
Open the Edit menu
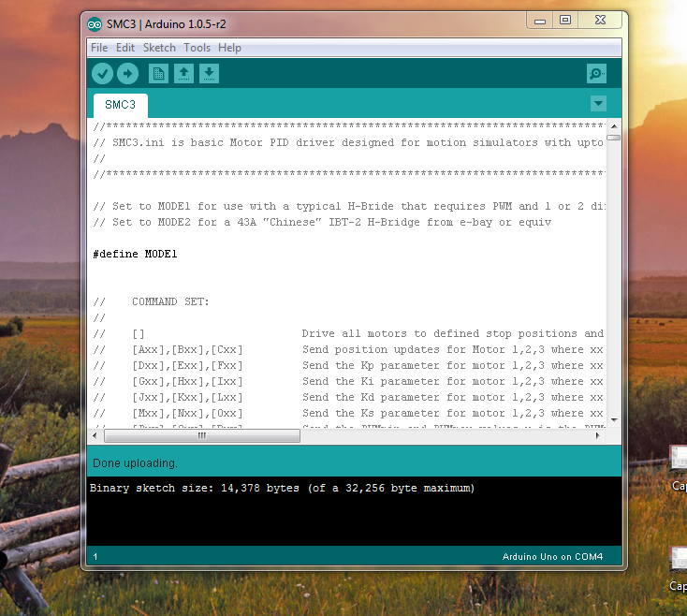coord(124,48)
